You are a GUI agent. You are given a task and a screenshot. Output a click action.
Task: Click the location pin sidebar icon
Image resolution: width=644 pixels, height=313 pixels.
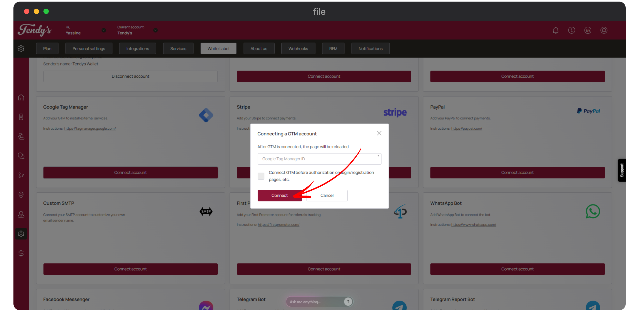(21, 195)
